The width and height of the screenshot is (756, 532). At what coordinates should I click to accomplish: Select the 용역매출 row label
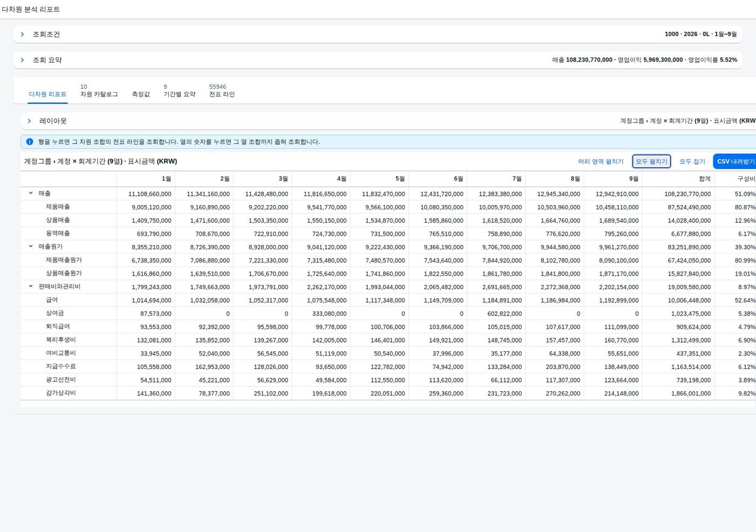[x=58, y=234]
